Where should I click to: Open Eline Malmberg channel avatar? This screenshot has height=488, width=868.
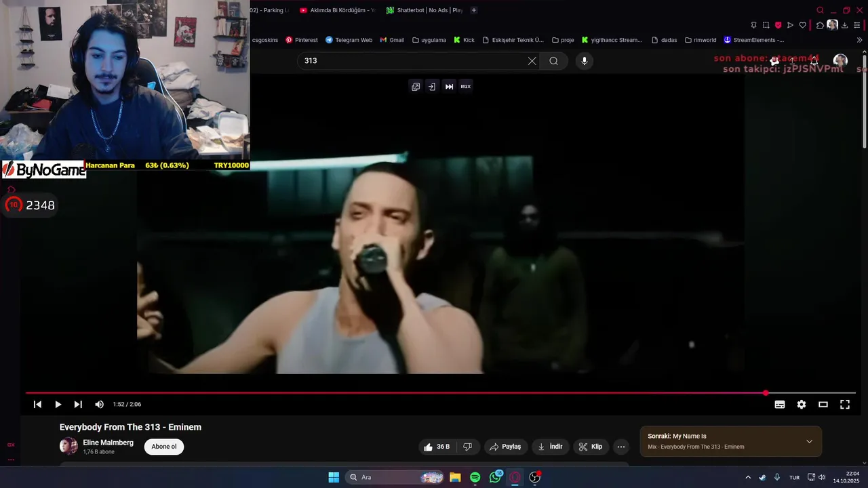coord(68,446)
